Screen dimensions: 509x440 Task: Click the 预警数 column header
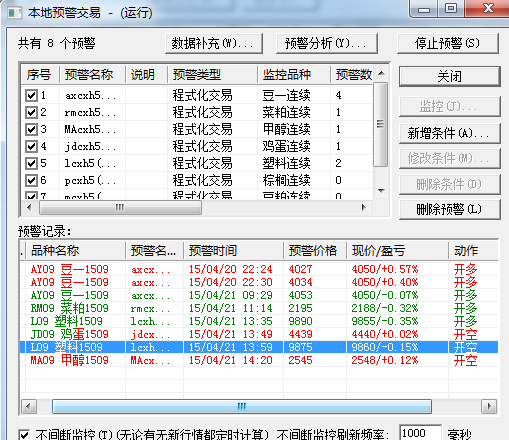pos(352,74)
